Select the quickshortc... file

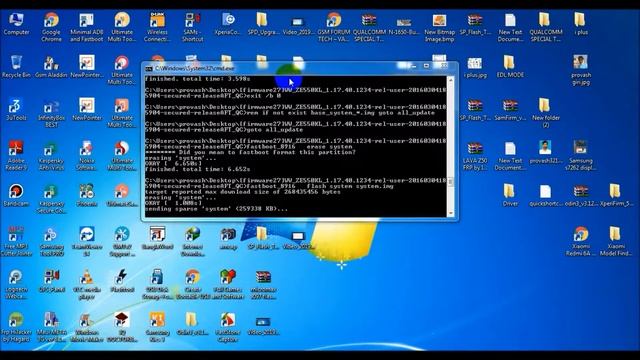[x=545, y=195]
